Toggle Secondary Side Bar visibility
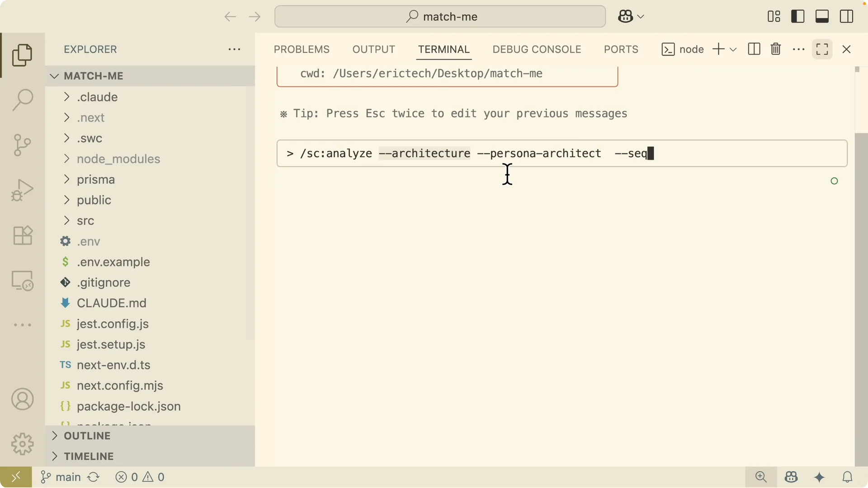The image size is (868, 488). pos(847,17)
